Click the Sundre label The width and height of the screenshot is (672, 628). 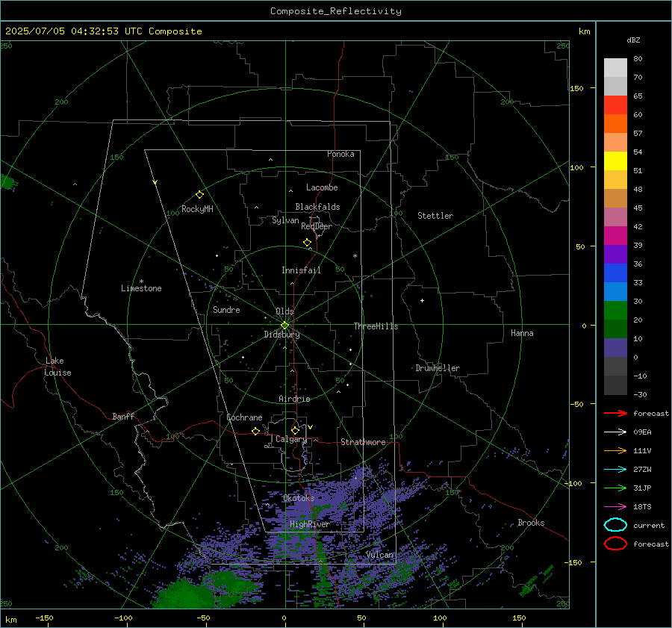tap(226, 309)
